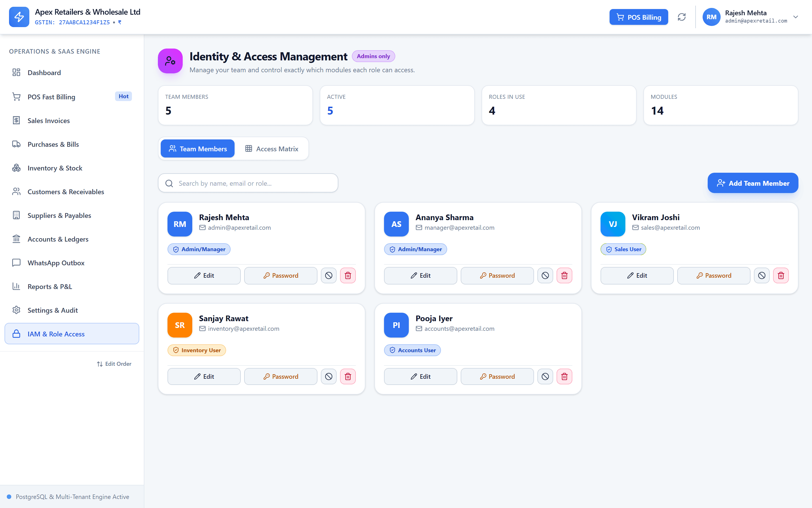Edit Sanjay Rawat's profile
The width and height of the screenshot is (812, 508).
click(x=204, y=376)
